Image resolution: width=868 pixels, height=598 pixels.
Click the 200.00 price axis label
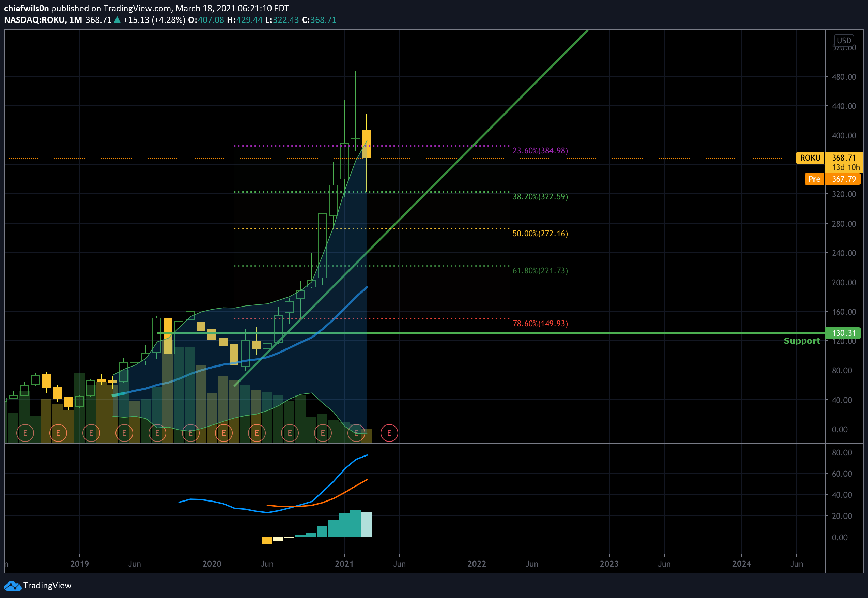(x=844, y=283)
